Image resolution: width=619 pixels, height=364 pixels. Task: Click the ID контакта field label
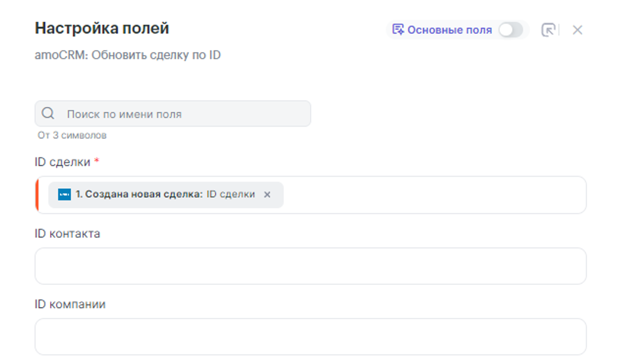pos(67,233)
